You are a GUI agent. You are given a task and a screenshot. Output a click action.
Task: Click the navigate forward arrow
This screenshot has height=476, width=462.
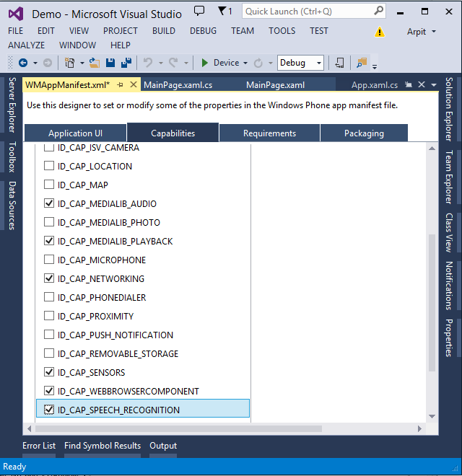coord(48,63)
